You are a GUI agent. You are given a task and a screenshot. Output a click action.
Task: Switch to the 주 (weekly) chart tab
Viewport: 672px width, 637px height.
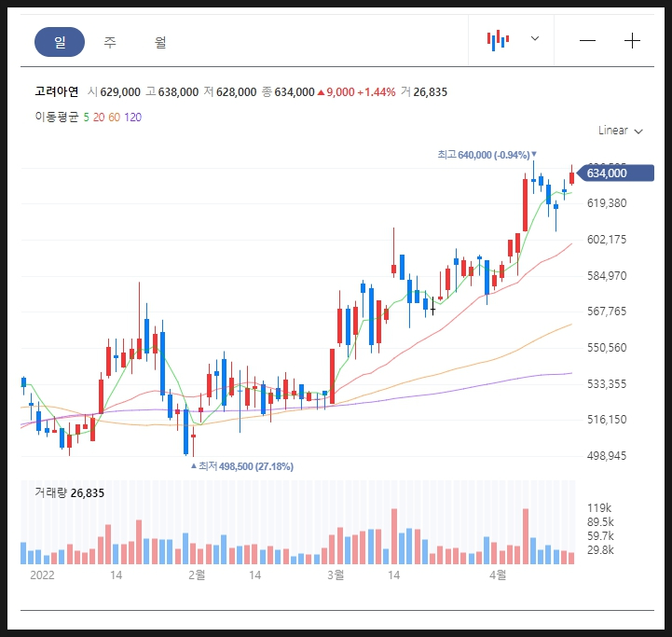coord(110,42)
